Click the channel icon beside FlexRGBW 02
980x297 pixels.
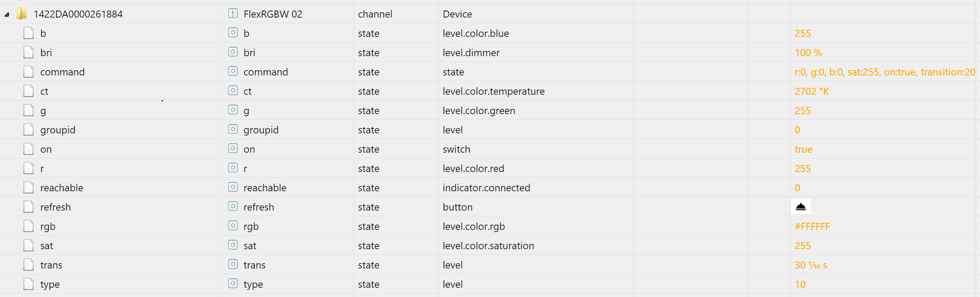[233, 14]
